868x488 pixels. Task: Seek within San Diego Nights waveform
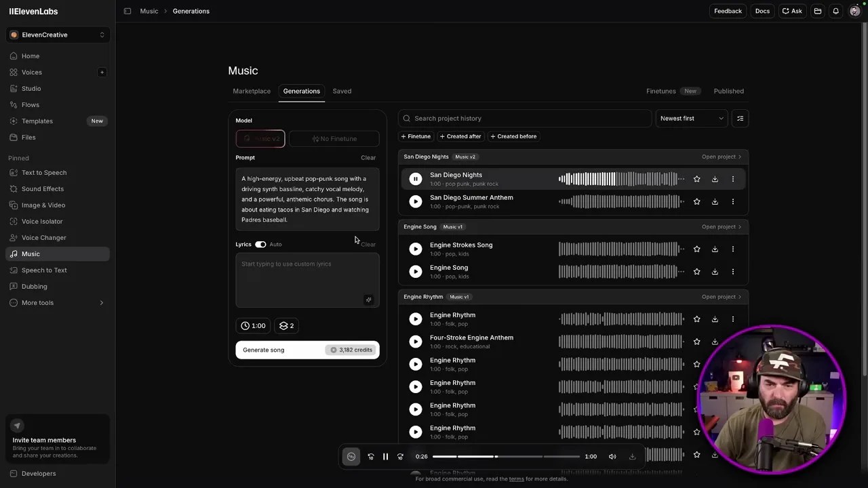point(621,179)
